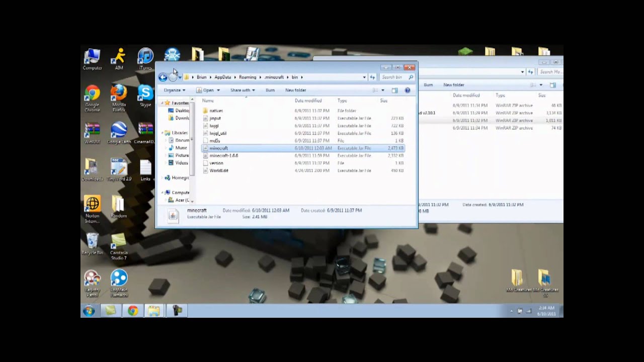
Task: Open the sticky note app on the taskbar
Action: click(x=111, y=311)
